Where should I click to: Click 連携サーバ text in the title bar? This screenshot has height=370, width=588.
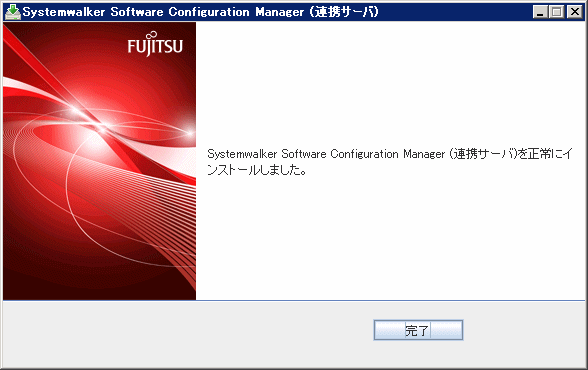click(344, 12)
